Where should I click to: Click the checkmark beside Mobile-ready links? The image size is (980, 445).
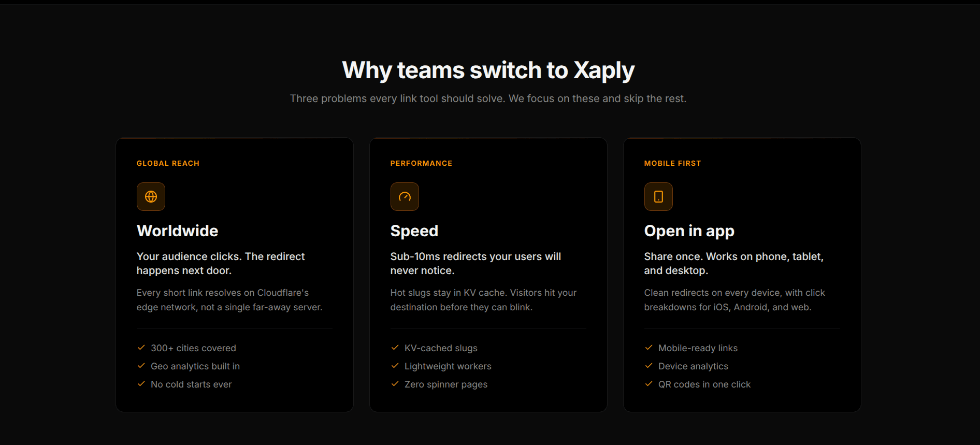click(648, 348)
